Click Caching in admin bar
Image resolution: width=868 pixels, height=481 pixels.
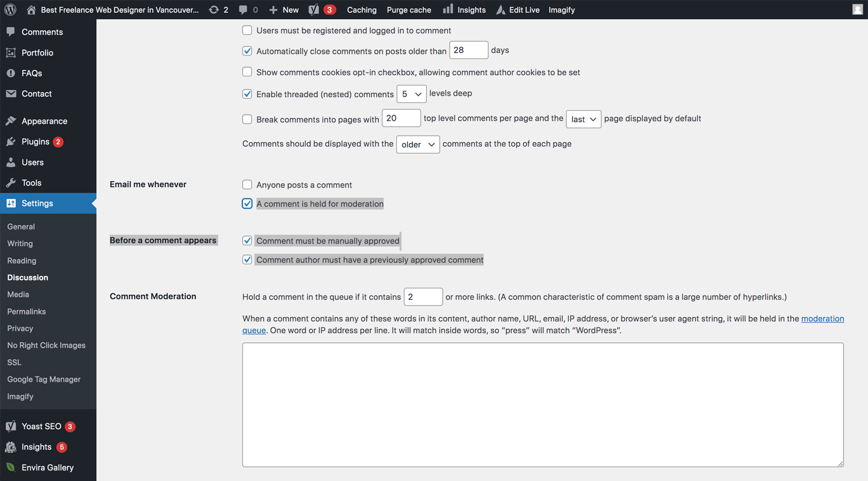click(x=362, y=10)
